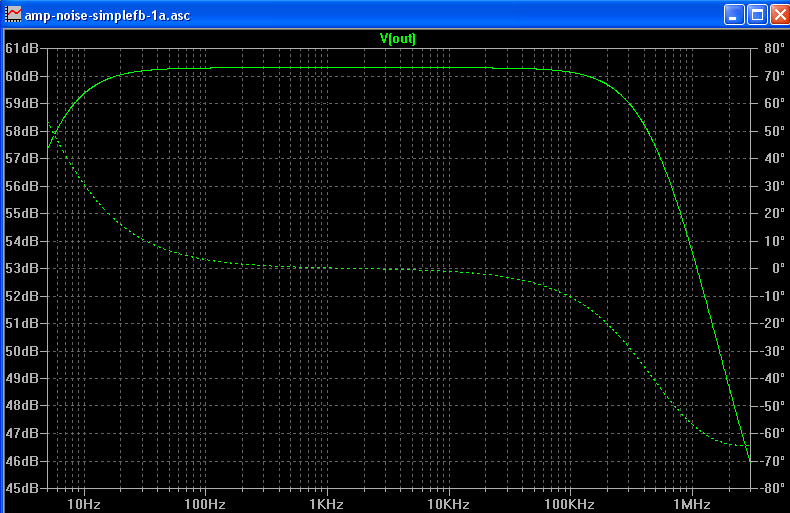790x513 pixels.
Task: Click the 10Hz frequency axis label
Action: 84,504
